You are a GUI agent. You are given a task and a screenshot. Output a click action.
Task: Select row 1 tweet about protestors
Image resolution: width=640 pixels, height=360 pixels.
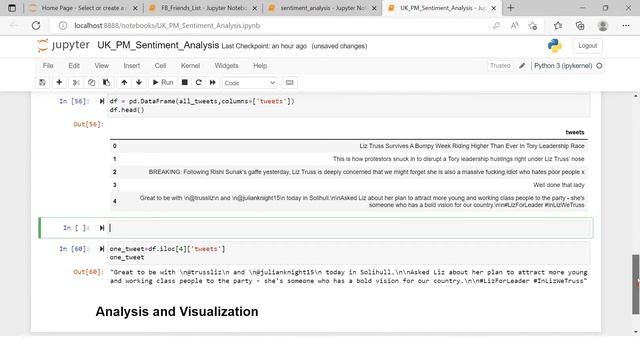[x=458, y=159]
